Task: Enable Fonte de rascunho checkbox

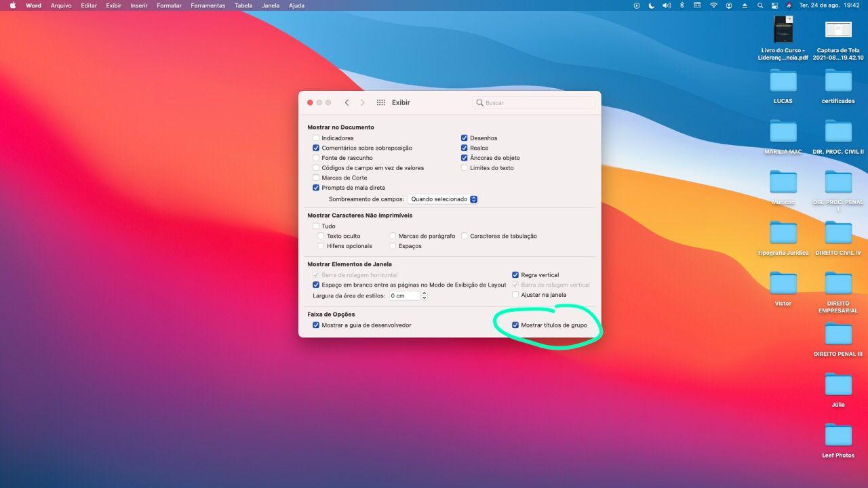Action: (316, 158)
